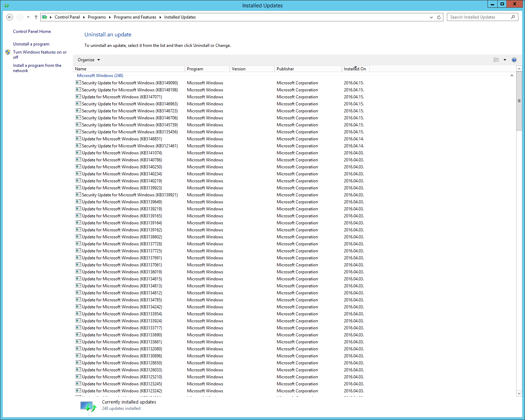This screenshot has width=525, height=420.
Task: Sort by the Publisher column header
Action: pos(308,69)
